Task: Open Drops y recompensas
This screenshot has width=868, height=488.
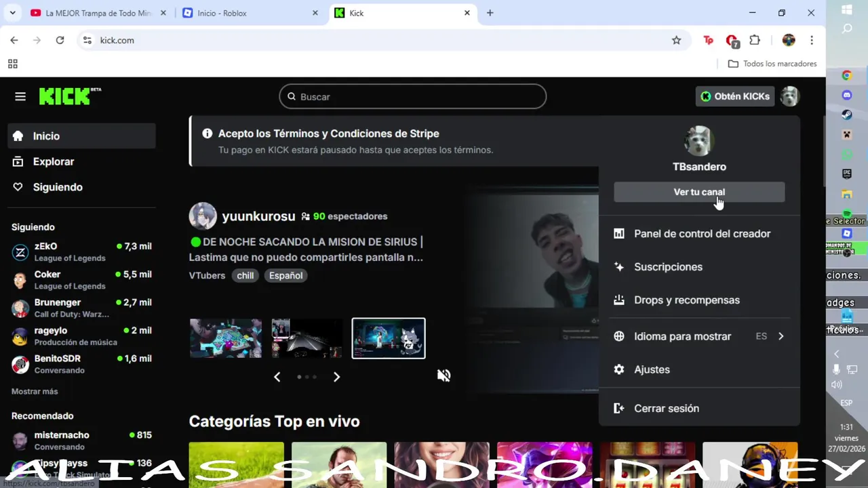Action: 699,300
